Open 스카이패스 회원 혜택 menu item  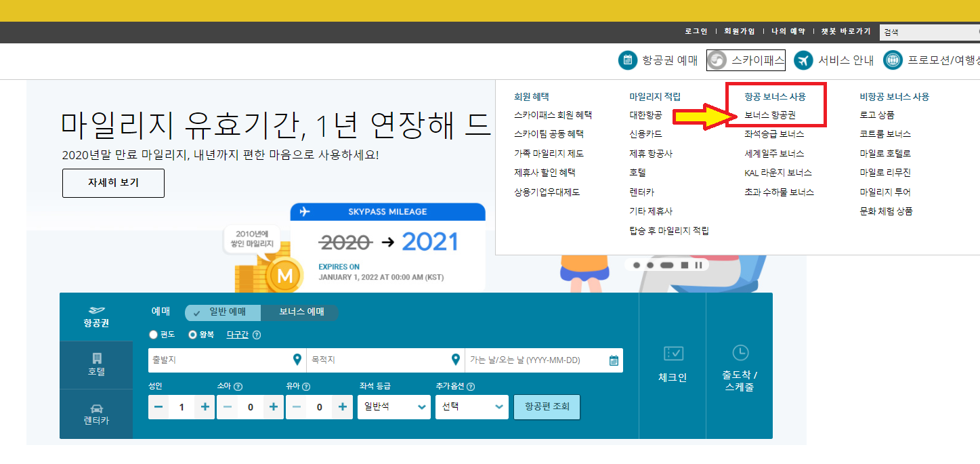pyautogui.click(x=553, y=115)
